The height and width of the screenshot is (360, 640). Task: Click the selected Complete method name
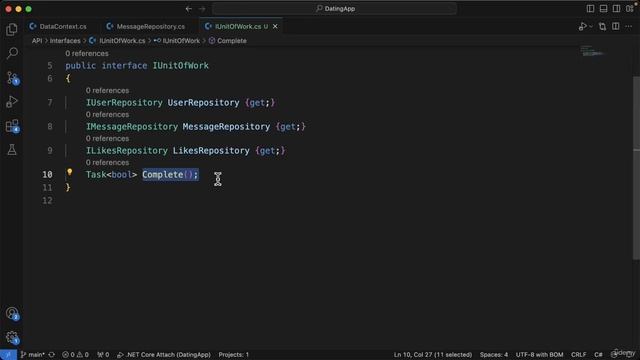[x=162, y=175]
